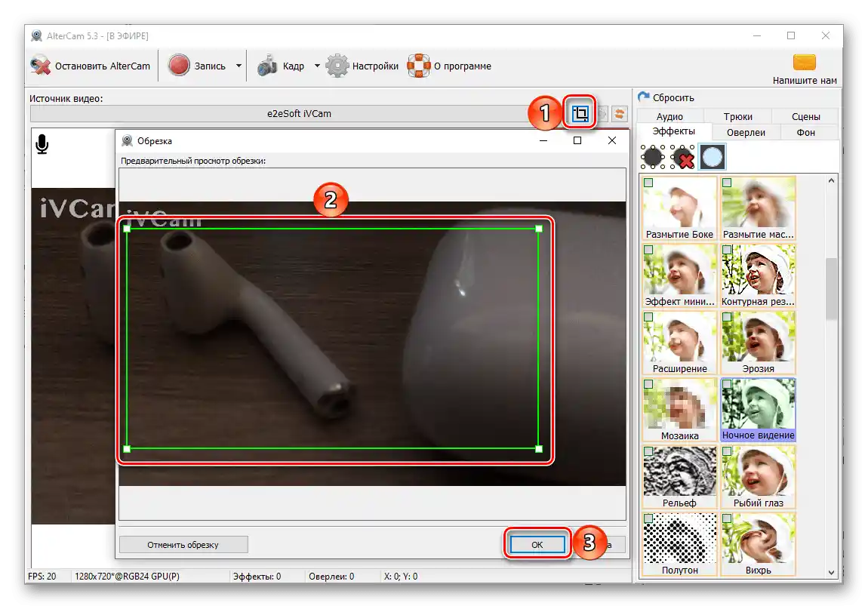Click the effects list scroll down arrow

pyautogui.click(x=831, y=573)
